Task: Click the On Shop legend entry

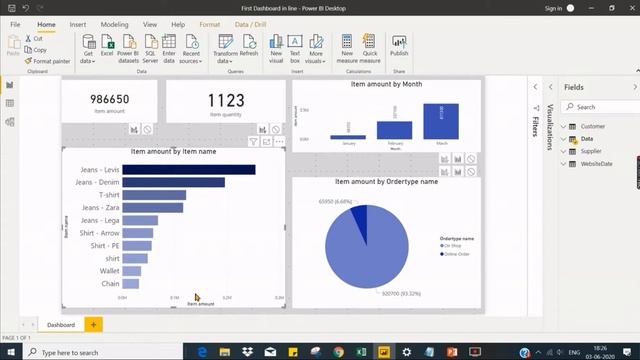Action: (x=451, y=246)
